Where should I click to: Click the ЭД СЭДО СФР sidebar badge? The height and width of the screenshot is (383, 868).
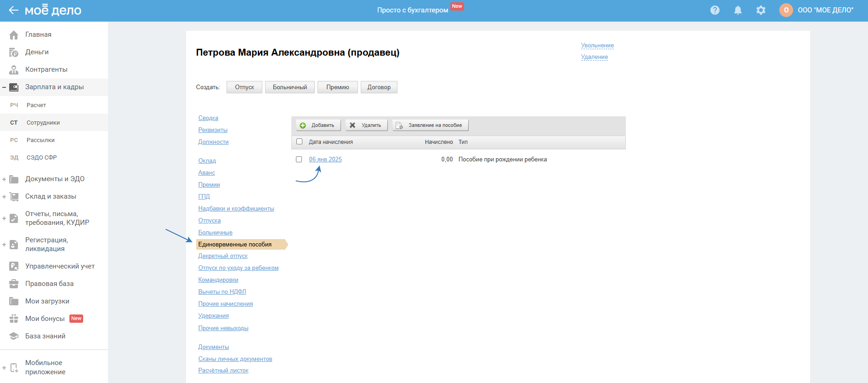[x=14, y=158]
